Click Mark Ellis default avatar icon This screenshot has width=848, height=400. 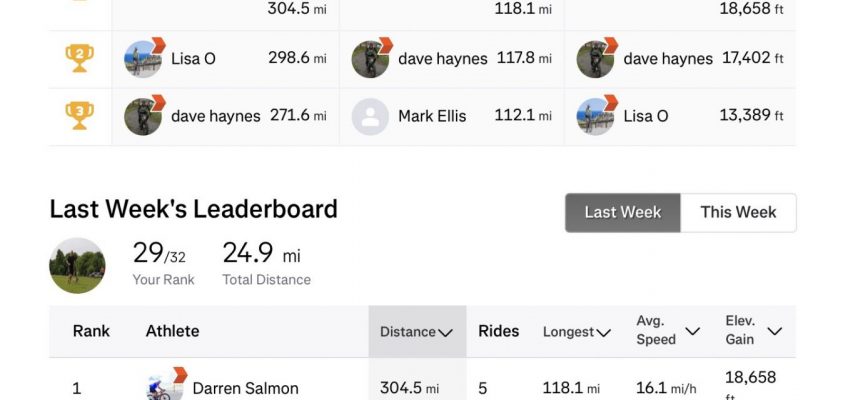point(370,116)
